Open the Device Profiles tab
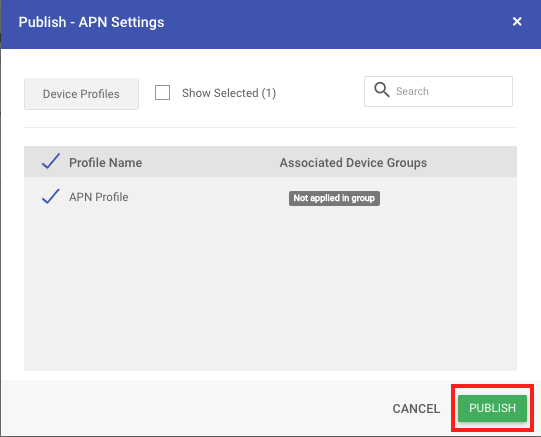541x437 pixels. point(81,94)
